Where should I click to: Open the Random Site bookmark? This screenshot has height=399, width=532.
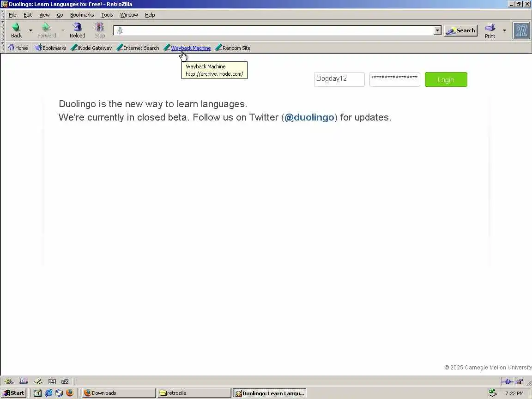coord(233,48)
